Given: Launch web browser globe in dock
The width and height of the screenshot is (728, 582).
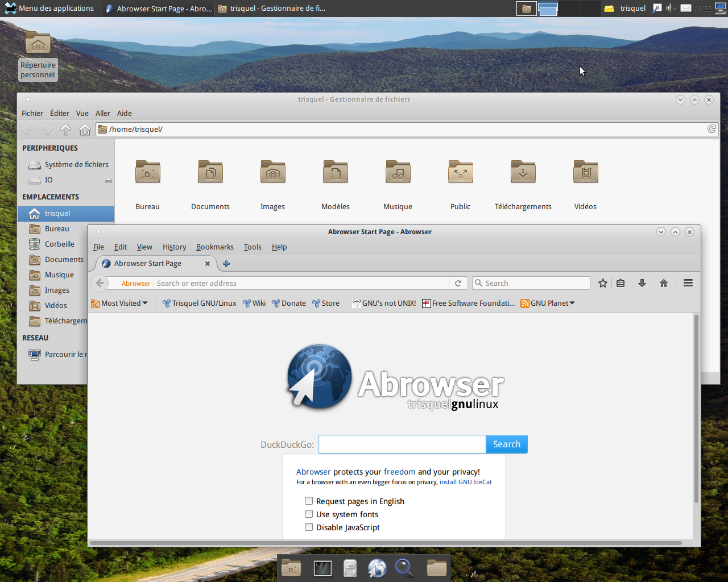Looking at the screenshot, I should [x=377, y=568].
